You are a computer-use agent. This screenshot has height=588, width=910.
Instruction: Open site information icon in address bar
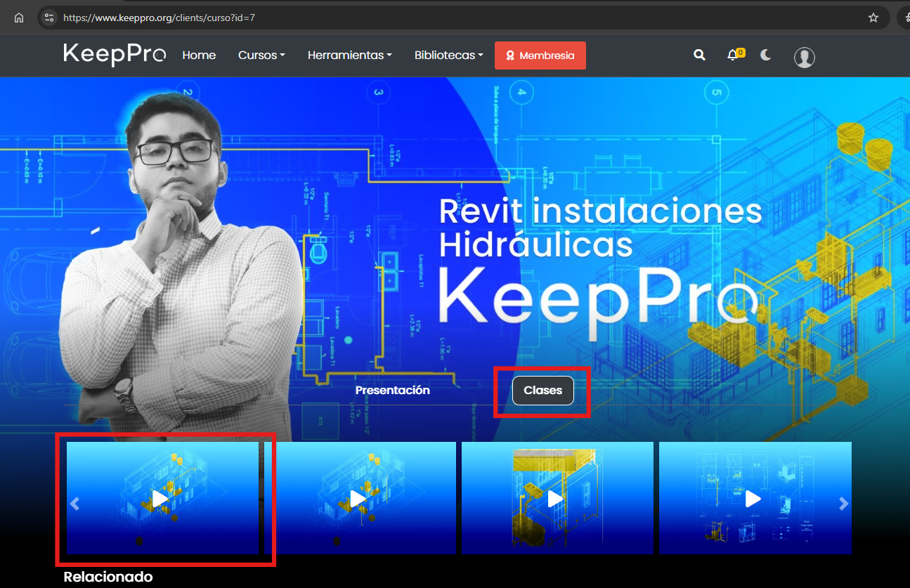pos(48,18)
